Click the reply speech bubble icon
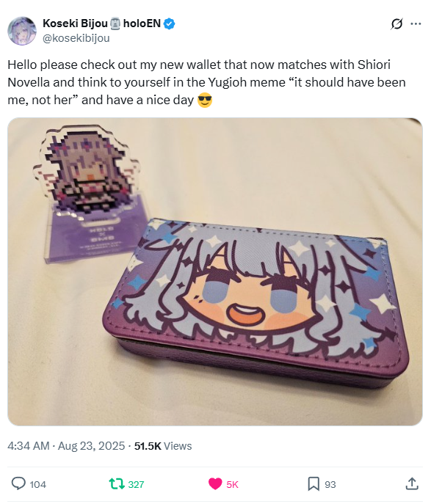This screenshot has width=431, height=504. coord(18,483)
